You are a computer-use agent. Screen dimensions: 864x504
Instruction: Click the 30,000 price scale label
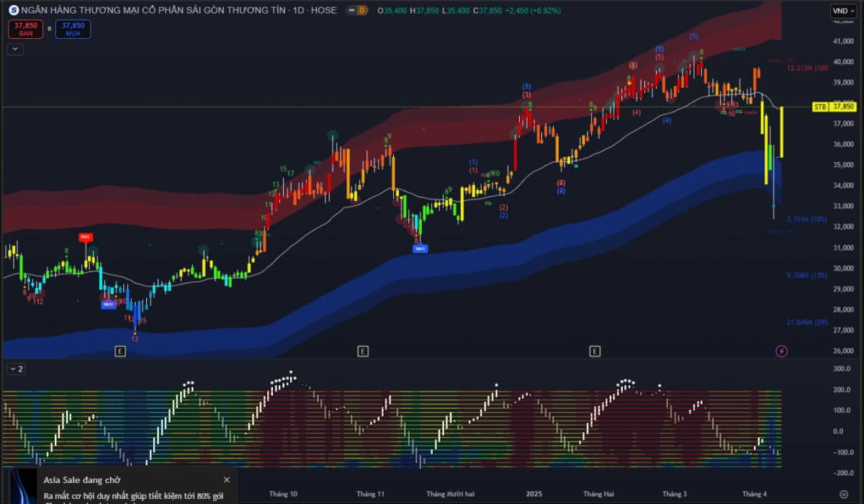[x=842, y=269]
